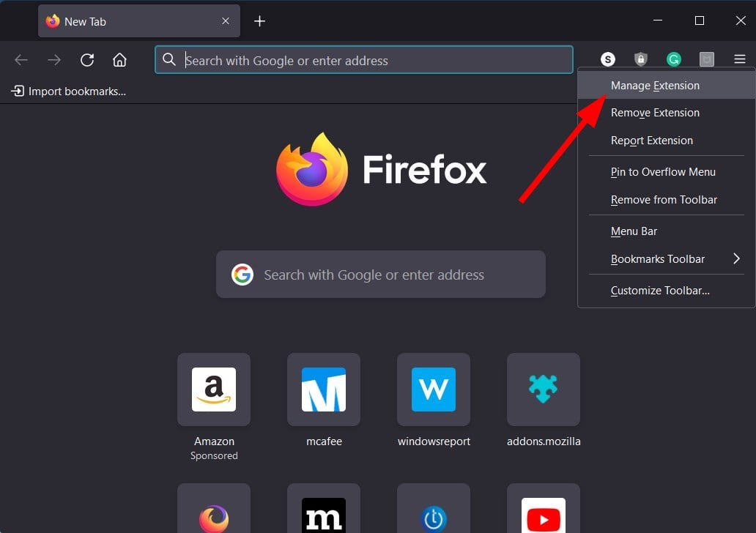Open the Firefox hamburger application menu
The width and height of the screenshot is (756, 533).
tap(740, 59)
